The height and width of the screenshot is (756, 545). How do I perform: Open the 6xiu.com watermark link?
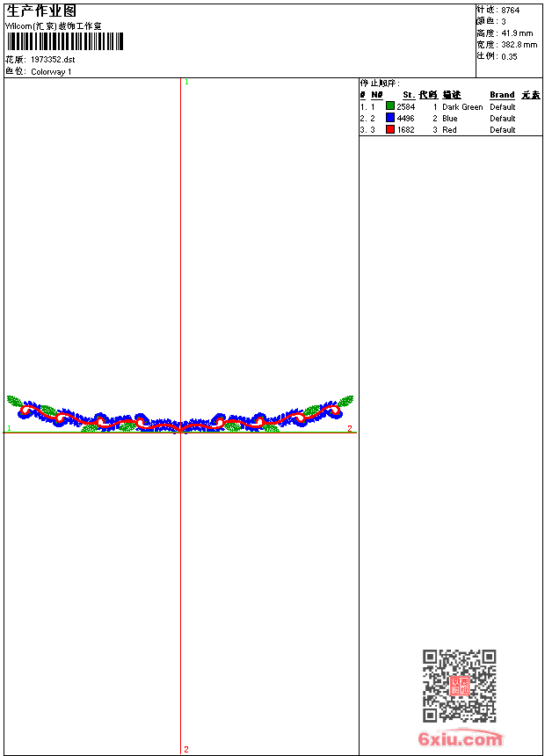(461, 738)
